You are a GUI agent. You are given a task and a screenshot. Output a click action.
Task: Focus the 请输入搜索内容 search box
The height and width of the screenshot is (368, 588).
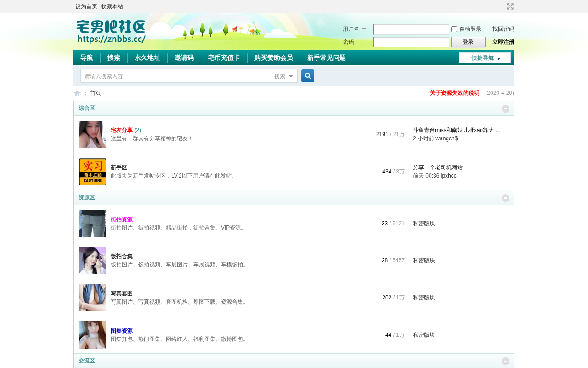175,76
